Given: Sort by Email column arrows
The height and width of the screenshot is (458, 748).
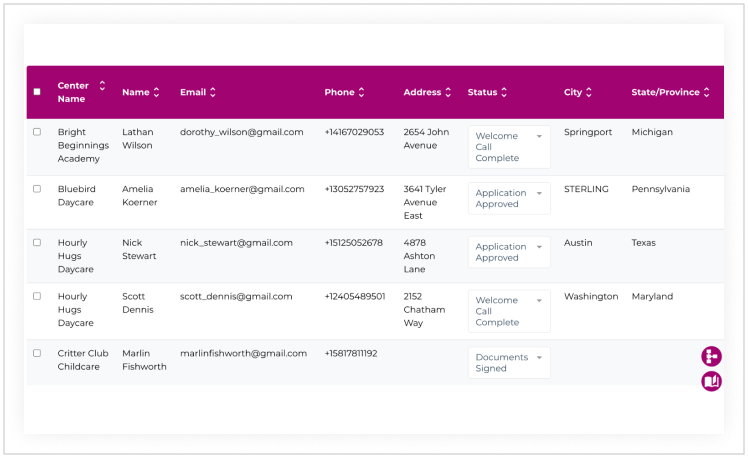Looking at the screenshot, I should coord(213,93).
